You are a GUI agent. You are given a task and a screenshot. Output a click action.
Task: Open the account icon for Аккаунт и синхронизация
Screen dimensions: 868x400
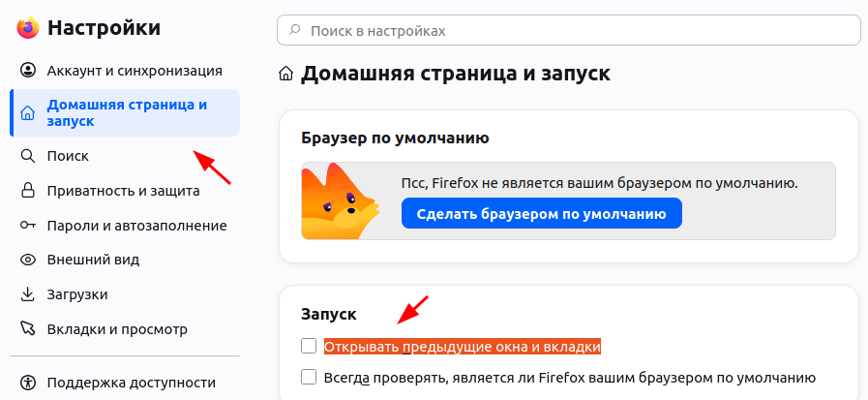(x=27, y=71)
